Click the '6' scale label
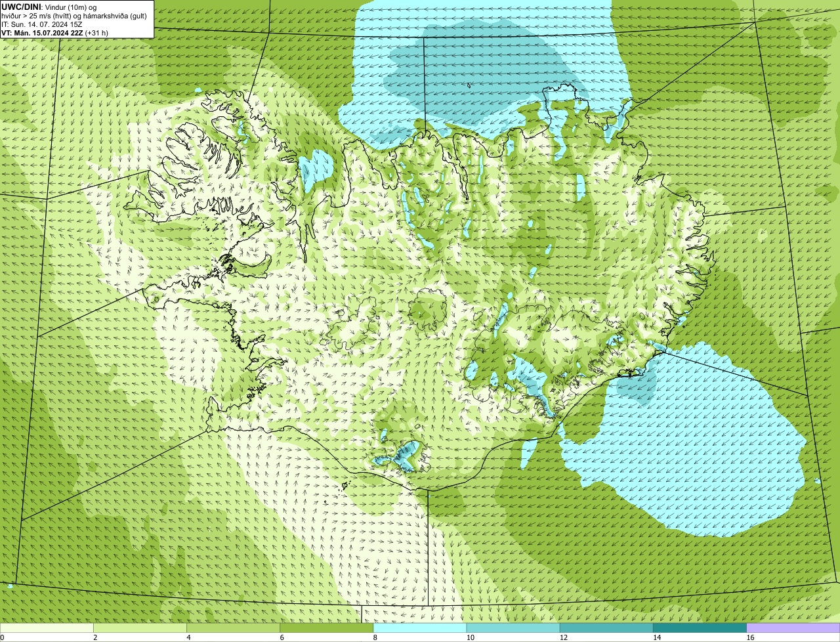Image resolution: width=840 pixels, height=642 pixels. tap(282, 637)
